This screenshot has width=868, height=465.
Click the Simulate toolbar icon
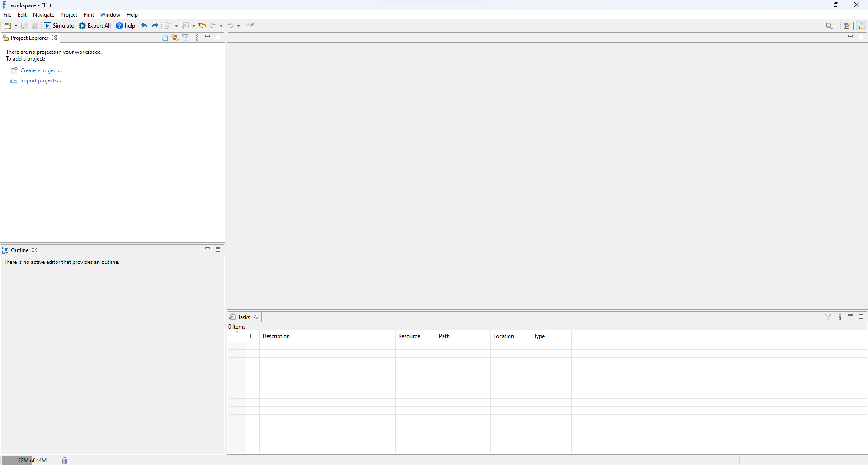pyautogui.click(x=47, y=26)
